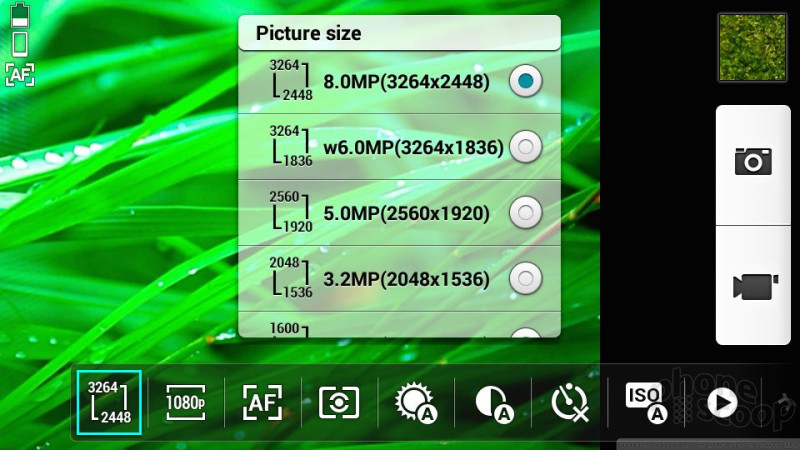Open the auto brightness contrast setting
Image resolution: width=800 pixels, height=450 pixels.
tap(493, 404)
